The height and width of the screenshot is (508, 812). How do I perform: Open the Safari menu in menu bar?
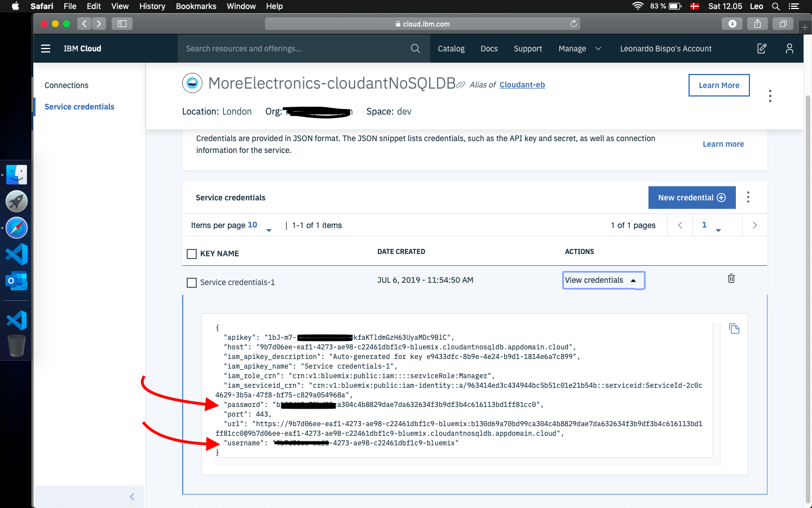click(42, 6)
